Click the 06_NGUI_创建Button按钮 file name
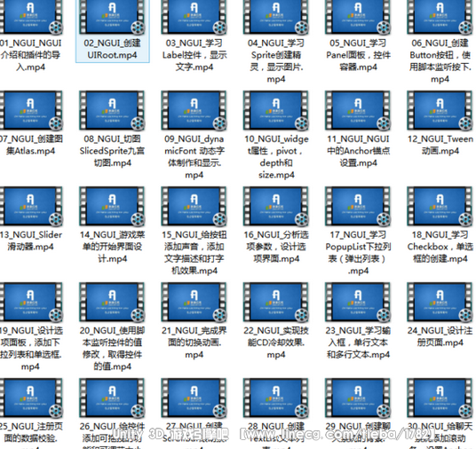This screenshot has height=449, width=476. [x=440, y=61]
